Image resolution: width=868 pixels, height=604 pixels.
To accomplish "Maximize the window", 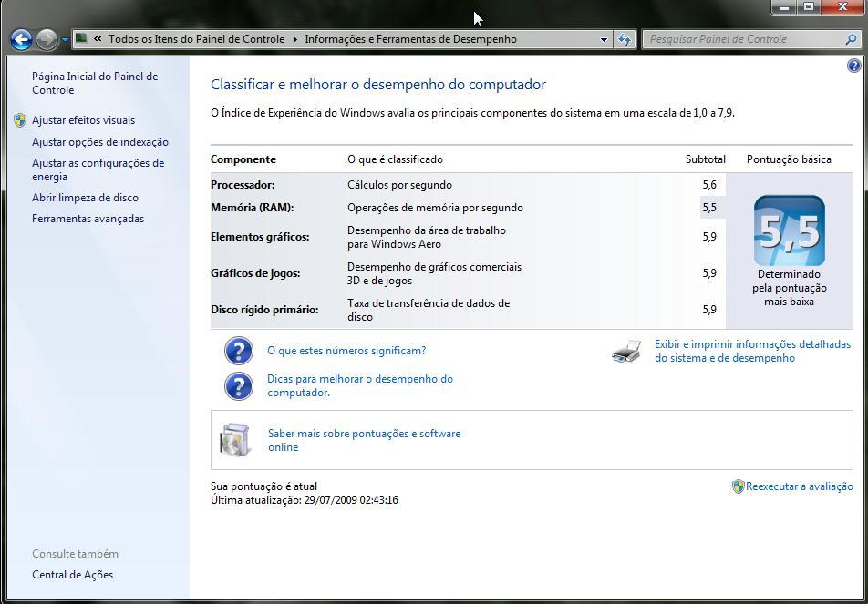I will point(809,7).
